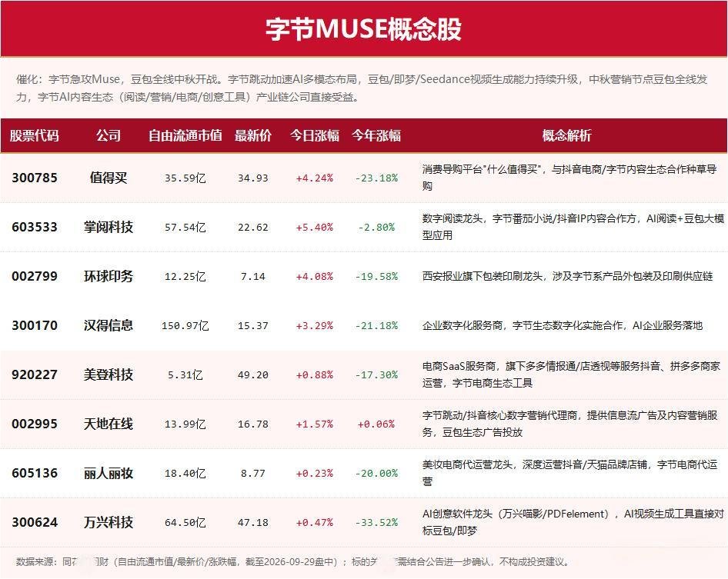
Task: Click stock code 603533
Action: 35,227
